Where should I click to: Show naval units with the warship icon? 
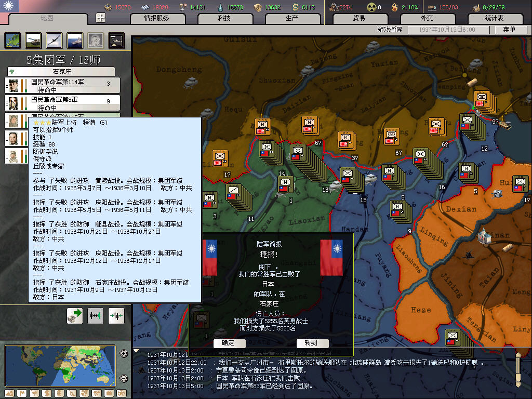click(x=75, y=41)
